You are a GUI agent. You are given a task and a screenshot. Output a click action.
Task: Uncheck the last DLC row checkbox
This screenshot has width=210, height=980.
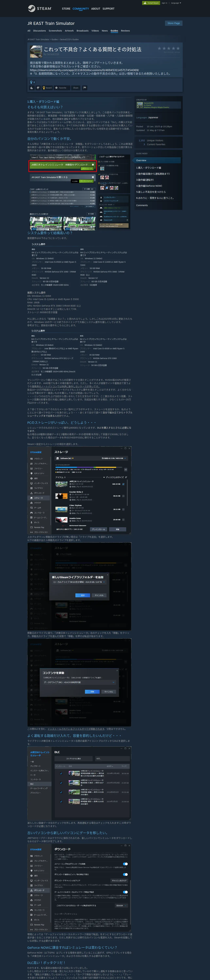61,802
